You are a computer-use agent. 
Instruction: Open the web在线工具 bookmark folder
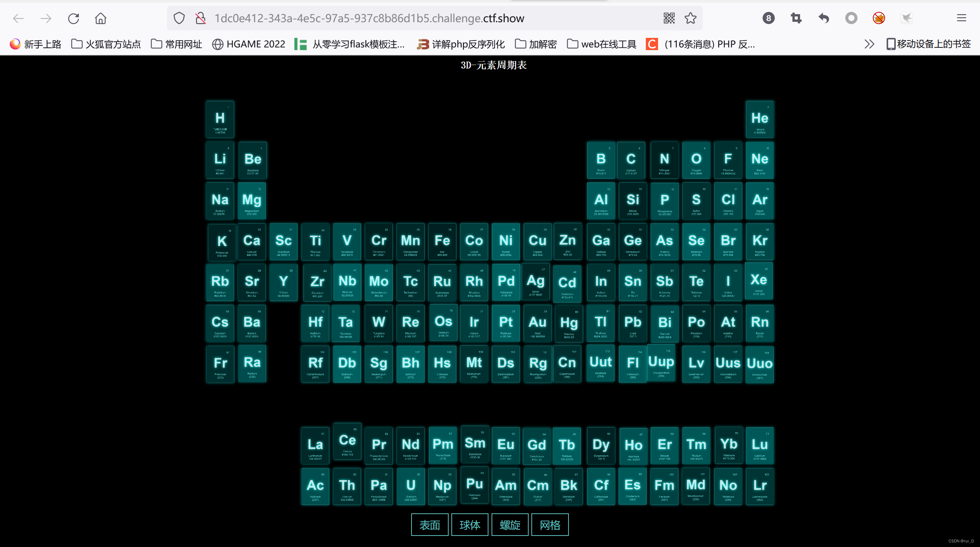(x=602, y=44)
